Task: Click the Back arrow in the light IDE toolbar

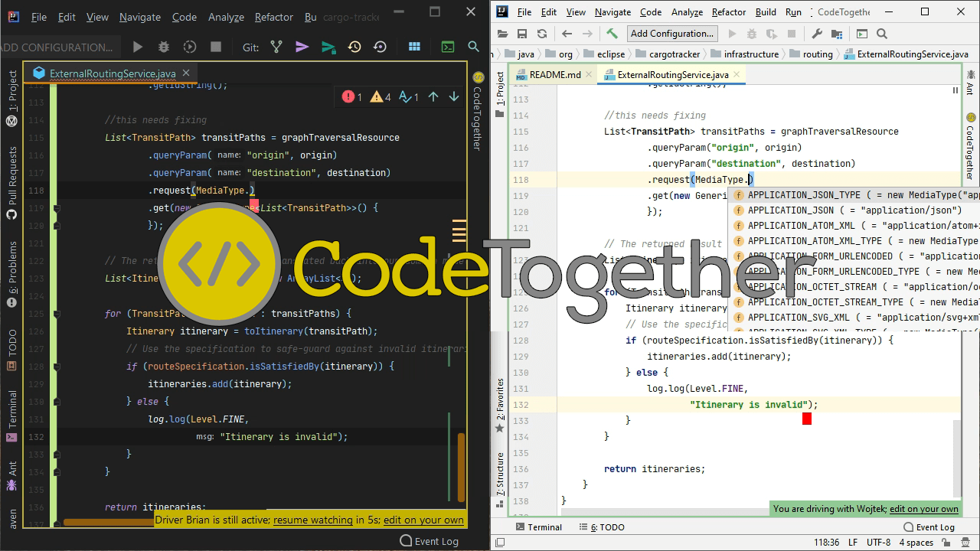Action: pyautogui.click(x=567, y=34)
